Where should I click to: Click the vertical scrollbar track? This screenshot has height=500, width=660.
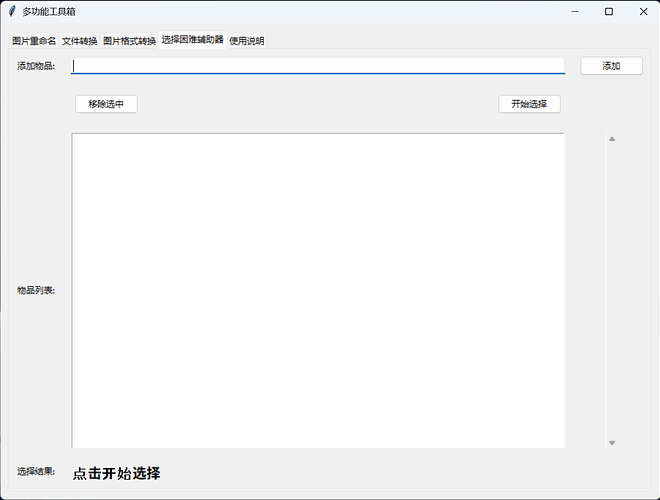click(612, 290)
